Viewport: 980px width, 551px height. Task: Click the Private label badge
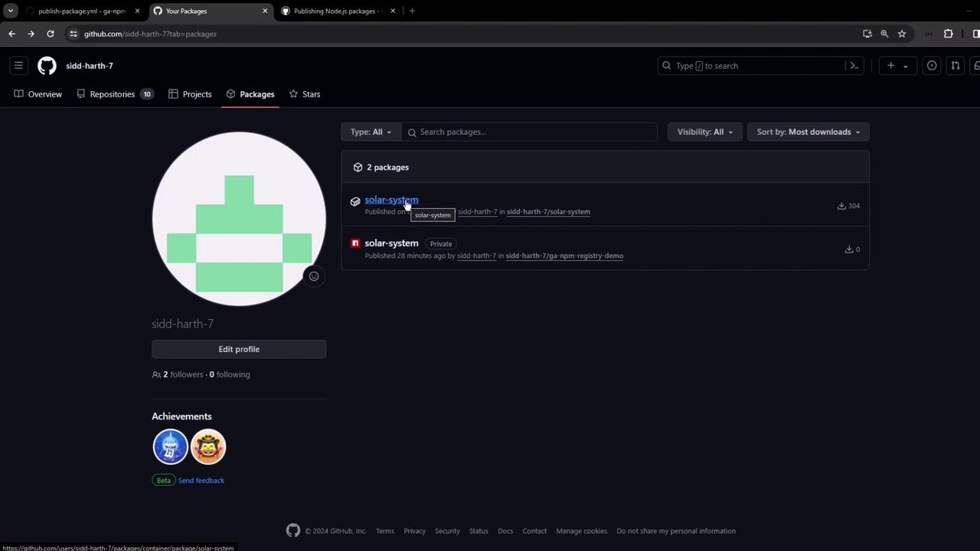(441, 243)
